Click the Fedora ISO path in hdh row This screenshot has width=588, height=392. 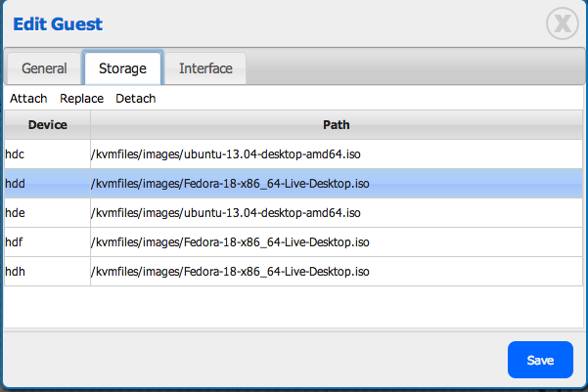point(230,271)
